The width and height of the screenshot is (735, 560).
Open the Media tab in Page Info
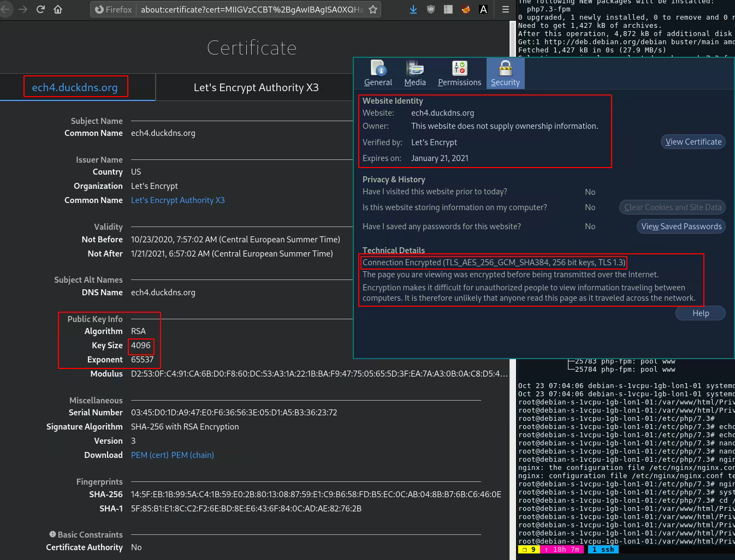point(415,73)
